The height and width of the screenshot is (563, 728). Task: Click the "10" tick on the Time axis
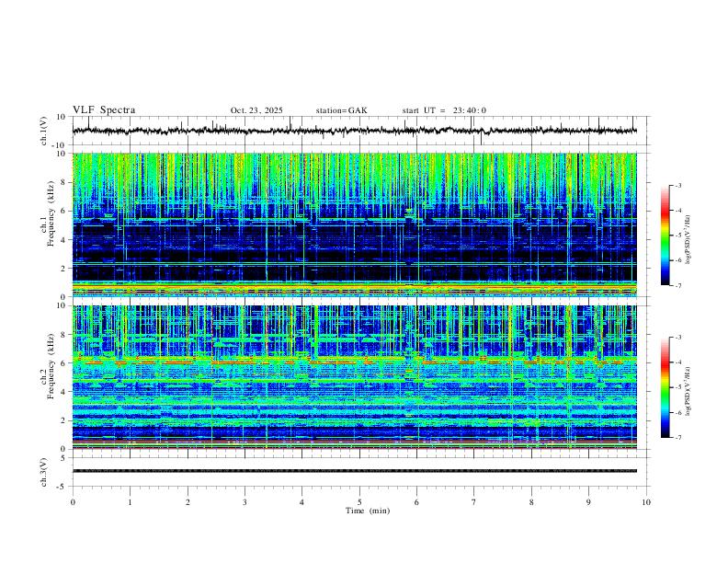[646, 502]
